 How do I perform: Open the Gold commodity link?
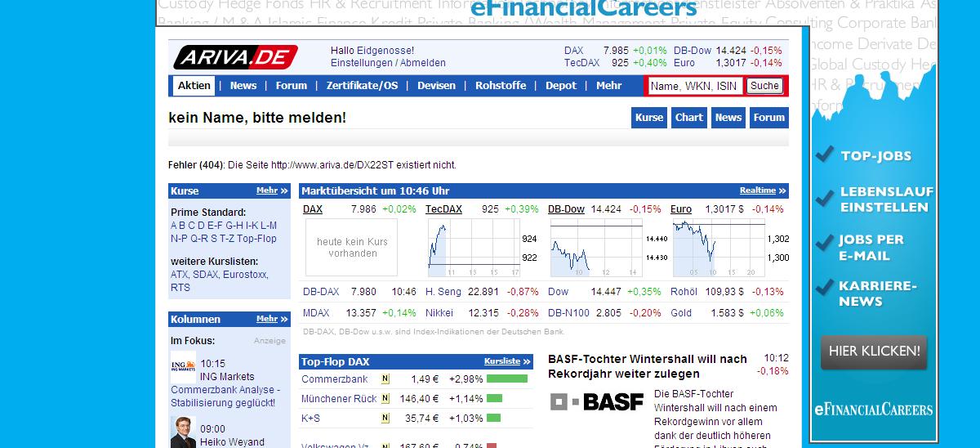point(681,313)
